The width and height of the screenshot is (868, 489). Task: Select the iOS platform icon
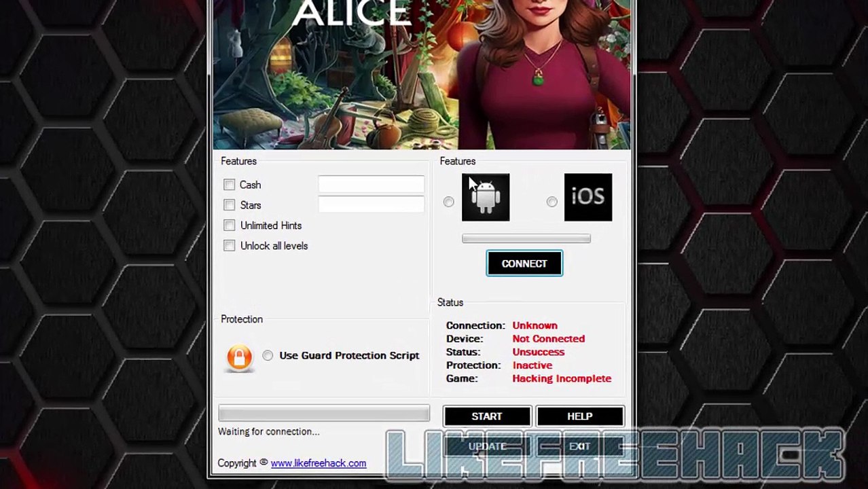[588, 198]
